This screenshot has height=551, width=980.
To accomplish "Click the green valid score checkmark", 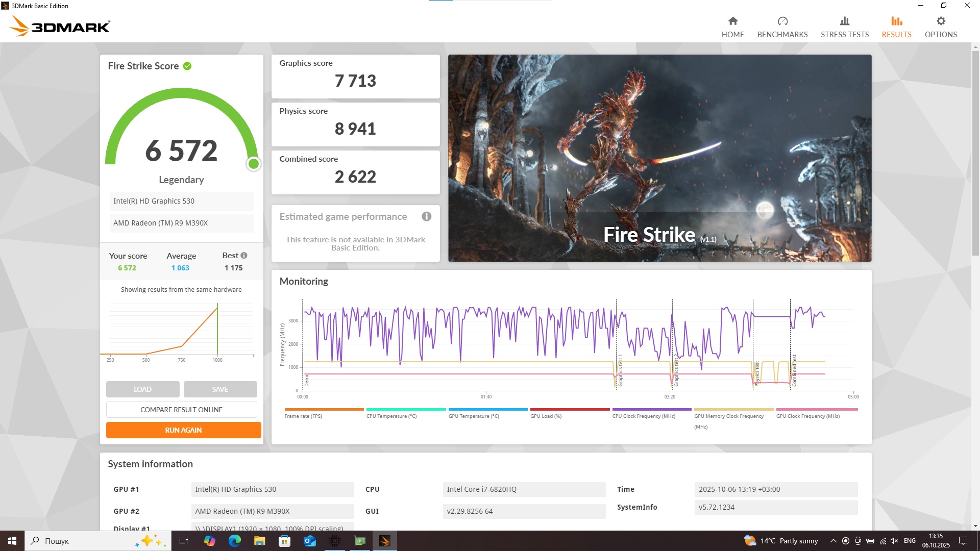I will pos(187,66).
